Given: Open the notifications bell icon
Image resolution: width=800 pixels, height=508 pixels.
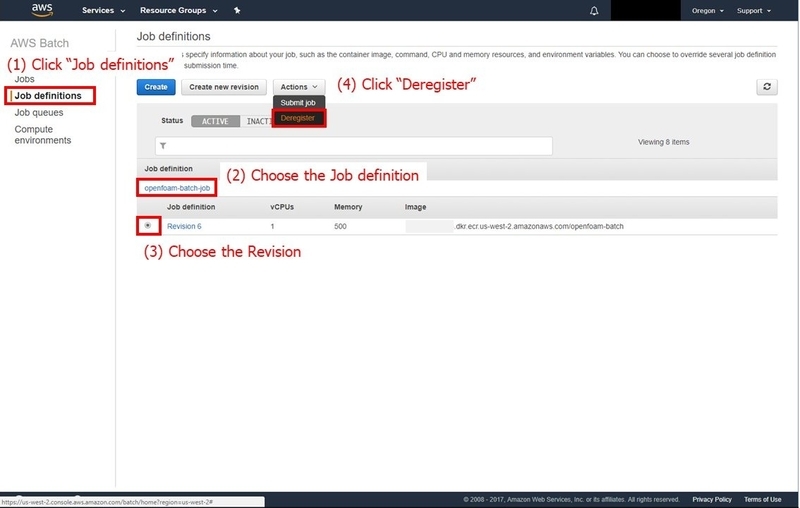Looking at the screenshot, I should (594, 11).
